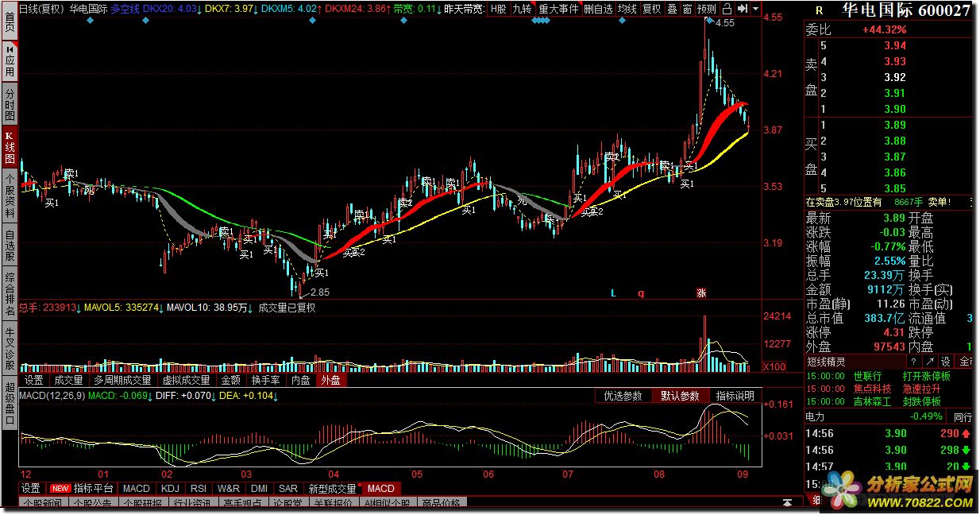Switch indicator to W&R
The width and height of the screenshot is (980, 515).
pos(229,488)
